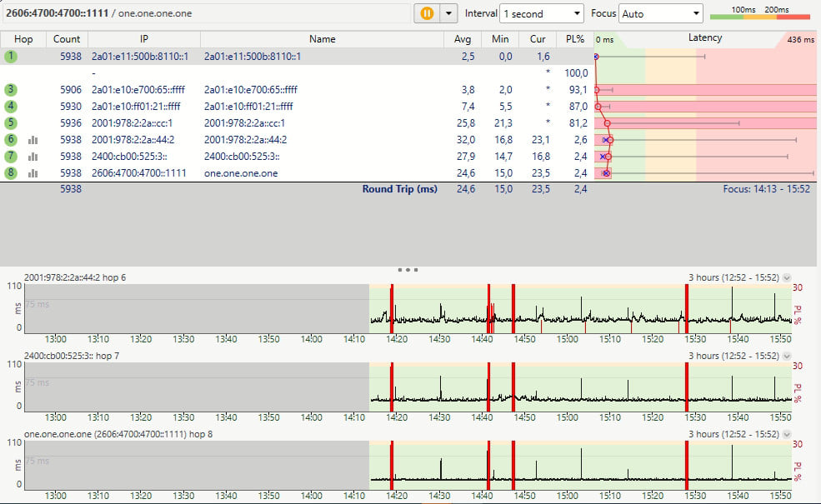
Task: Toggle the hop 6 timeline graph icon
Action: [34, 140]
